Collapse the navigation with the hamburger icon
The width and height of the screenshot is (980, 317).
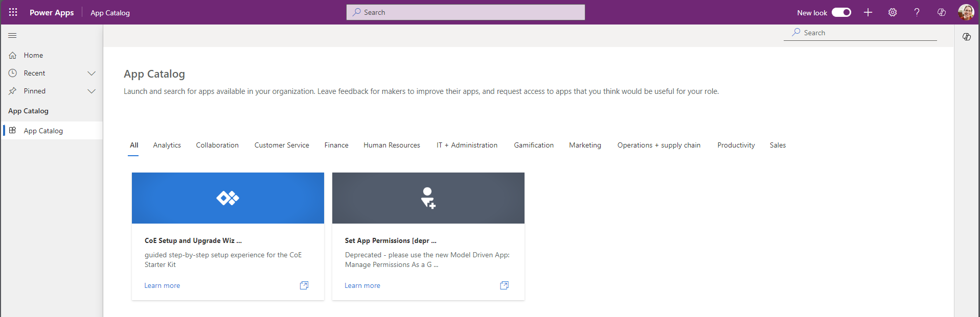13,36
